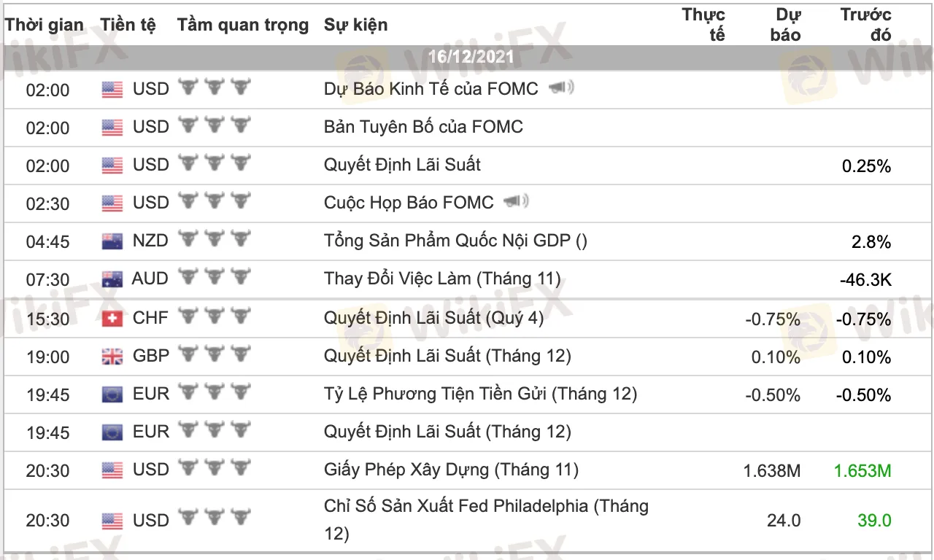Open the Thay Đổi Việc Làm (Tháng 11) event
This screenshot has height=560, width=934.
pos(442,279)
